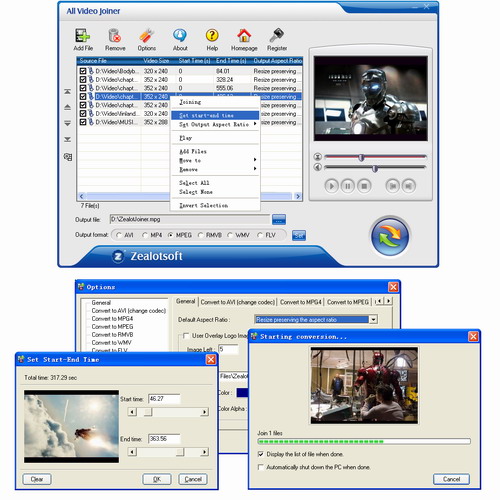Open the Default Aspect Ratio dropdown
The width and height of the screenshot is (500, 500).
coord(373,319)
